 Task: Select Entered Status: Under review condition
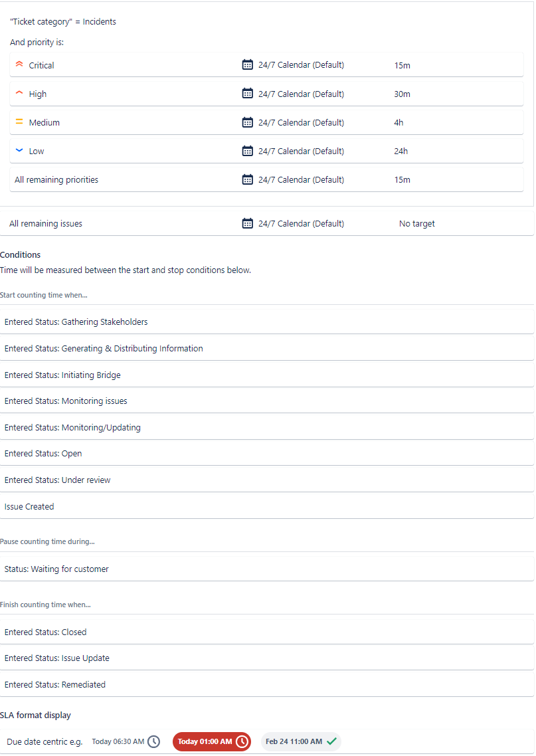pyautogui.click(x=267, y=480)
